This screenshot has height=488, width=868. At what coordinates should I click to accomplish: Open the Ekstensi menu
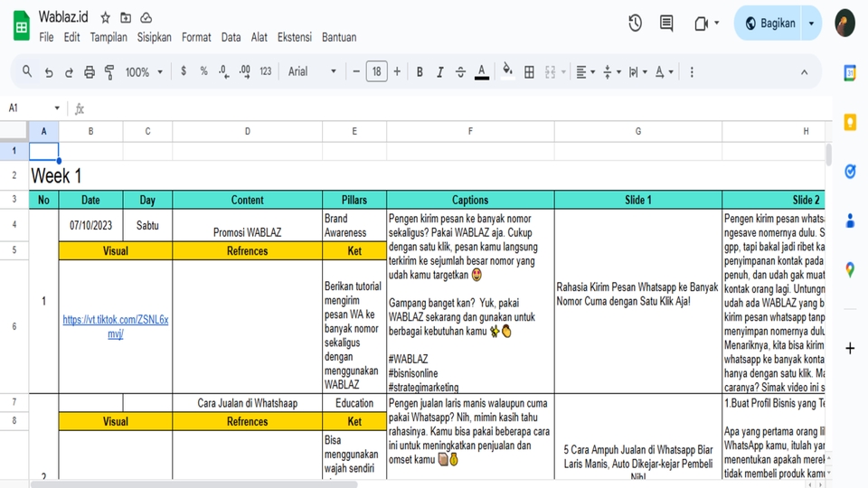pos(295,37)
